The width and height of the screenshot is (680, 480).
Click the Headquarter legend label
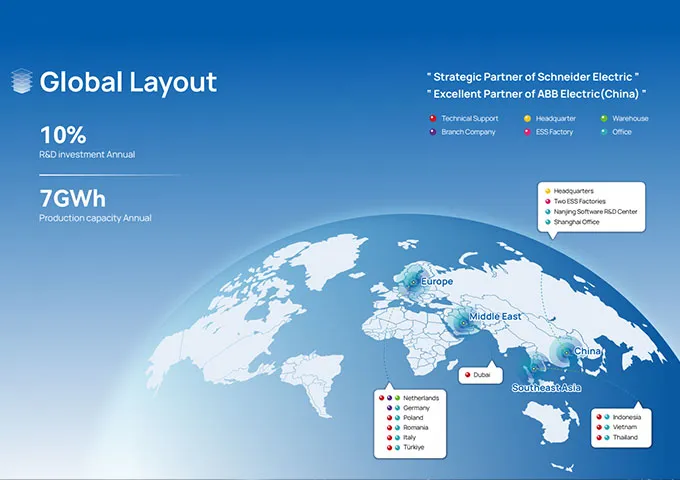pyautogui.click(x=556, y=118)
